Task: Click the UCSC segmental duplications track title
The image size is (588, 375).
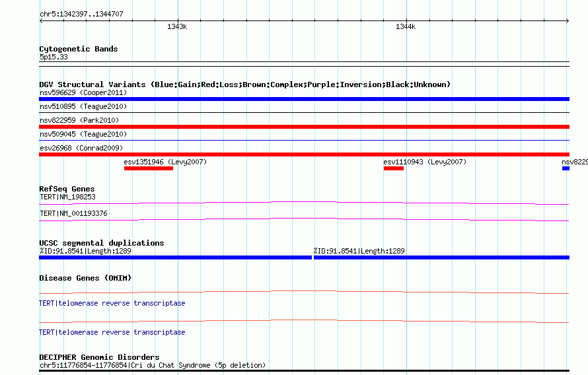Action: tap(102, 243)
